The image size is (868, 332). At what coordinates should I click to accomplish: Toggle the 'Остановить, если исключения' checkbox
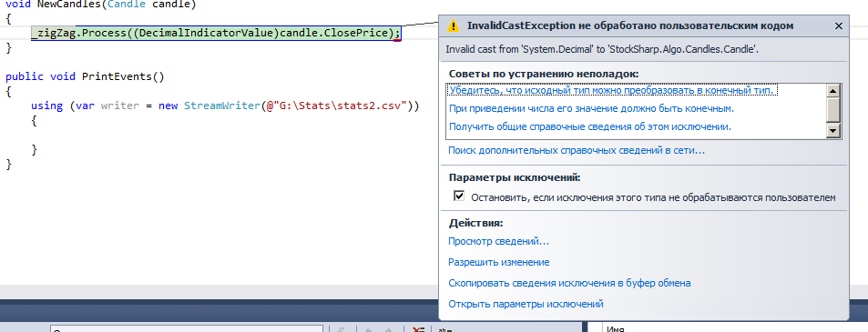pyautogui.click(x=459, y=196)
